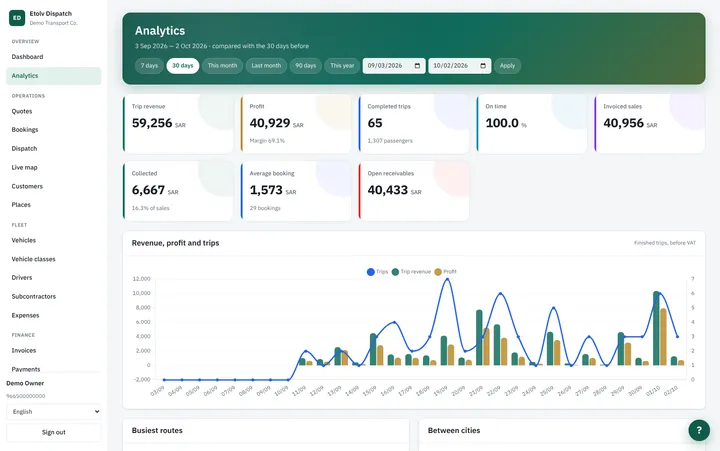Click the Profit 40,929 card
The width and height of the screenshot is (720, 451).
[x=296, y=124]
